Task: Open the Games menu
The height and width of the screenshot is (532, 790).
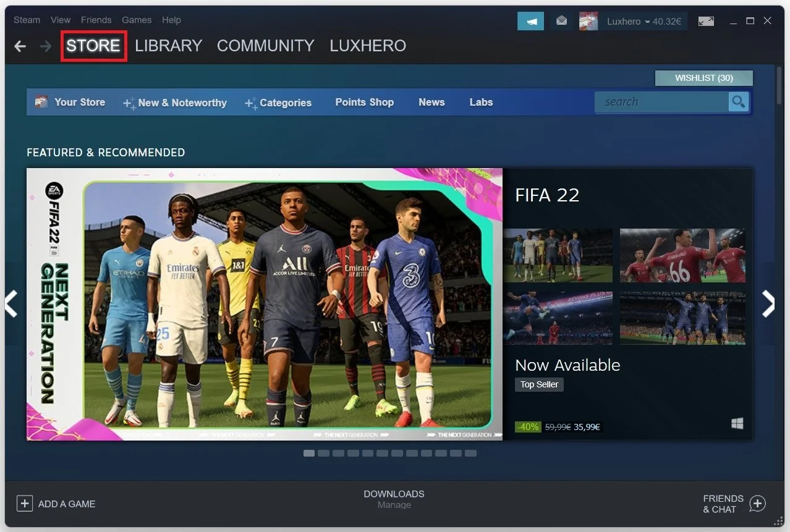Action: coord(137,20)
